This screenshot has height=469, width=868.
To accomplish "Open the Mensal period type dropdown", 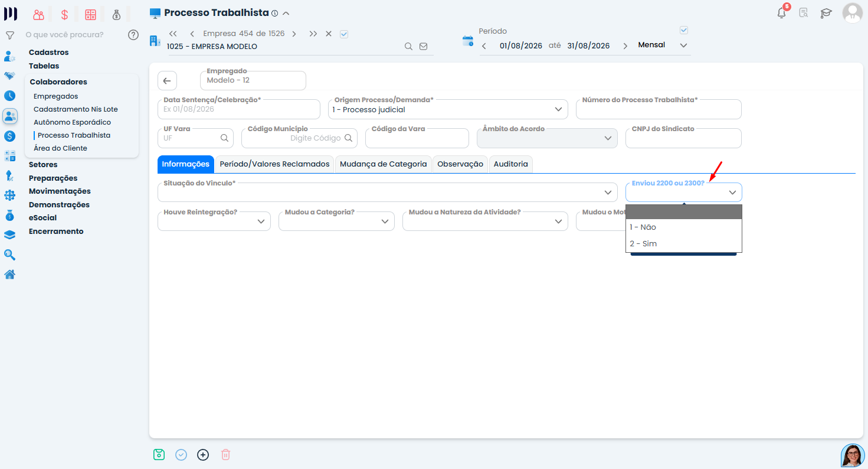I will [663, 45].
